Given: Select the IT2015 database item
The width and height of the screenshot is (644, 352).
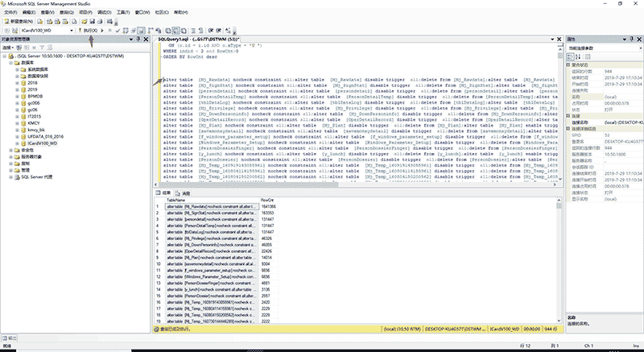Looking at the screenshot, I should pos(34,117).
